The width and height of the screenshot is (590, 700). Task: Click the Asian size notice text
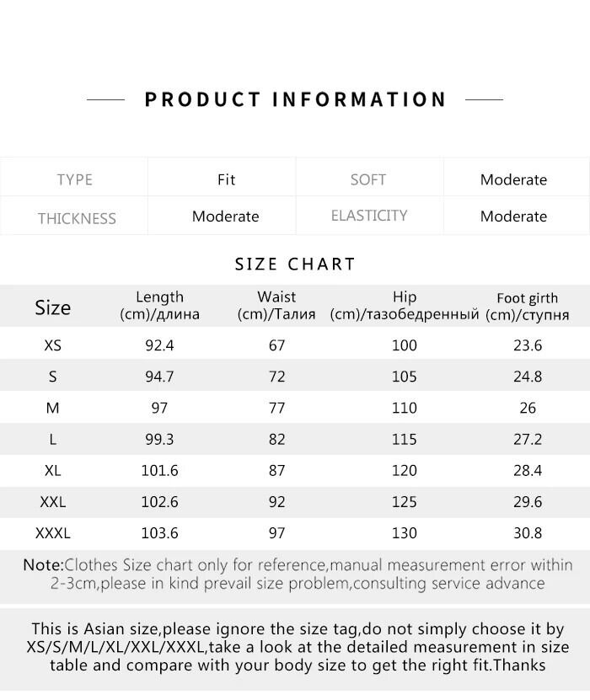tap(298, 647)
